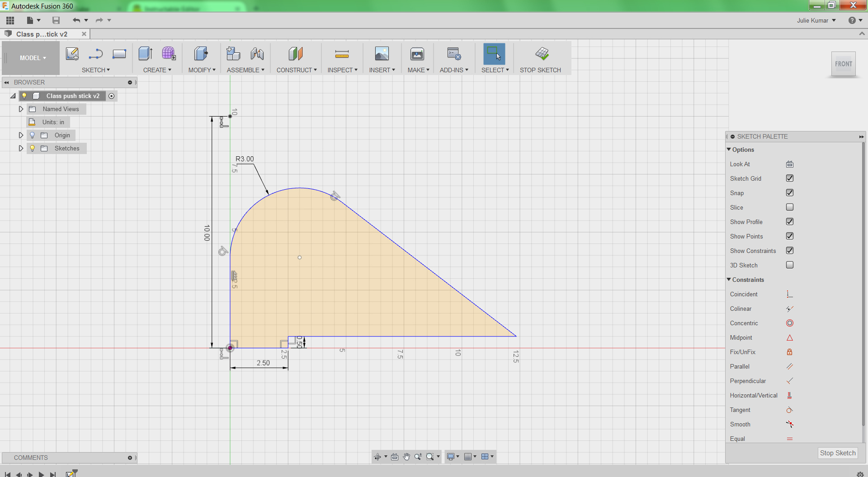Toggle visibility bulb for Sketches folder

point(32,148)
